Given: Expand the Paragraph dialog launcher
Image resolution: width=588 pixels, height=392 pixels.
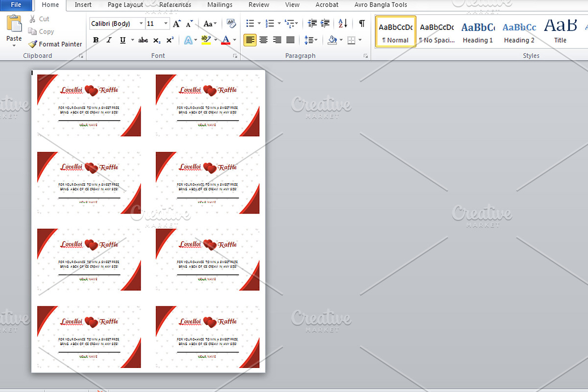Looking at the screenshot, I should (x=366, y=56).
